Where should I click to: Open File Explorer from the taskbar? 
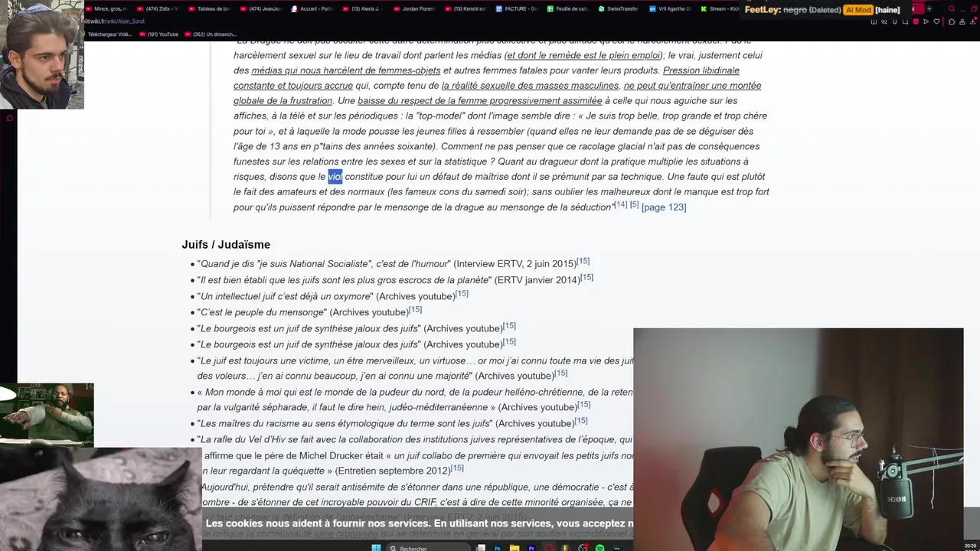click(x=514, y=548)
